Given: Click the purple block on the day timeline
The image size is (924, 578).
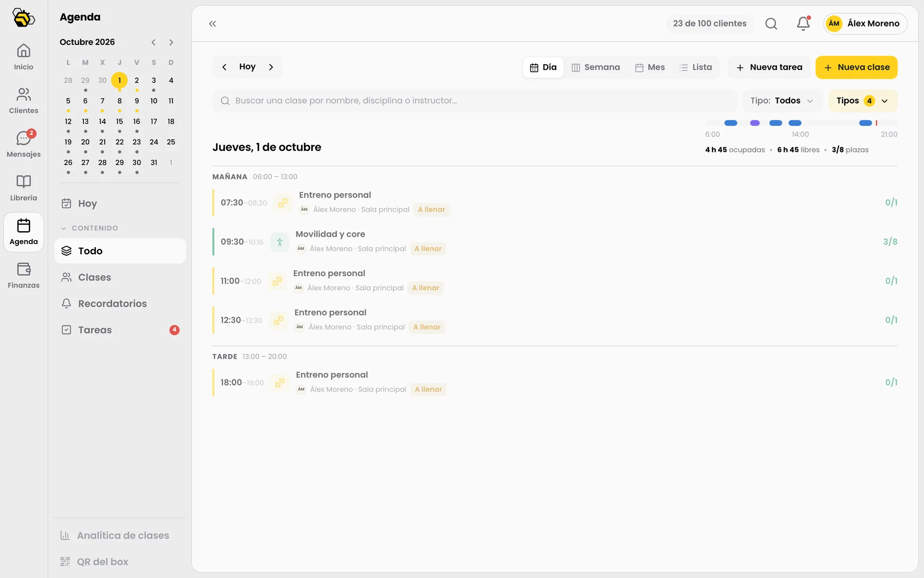Looking at the screenshot, I should pos(755,123).
